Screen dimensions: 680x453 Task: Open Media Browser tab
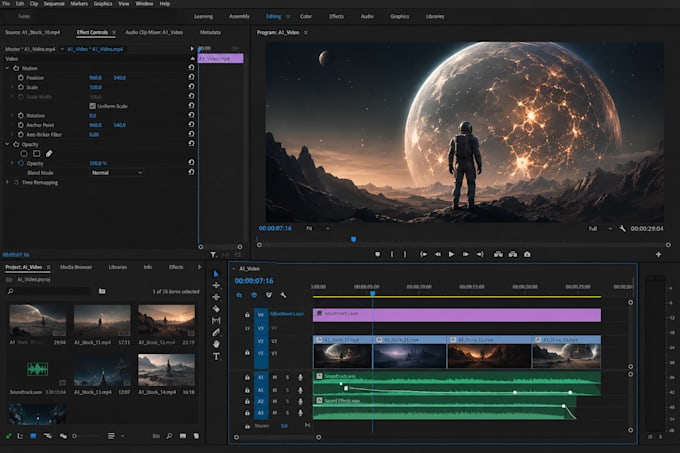pyautogui.click(x=76, y=267)
